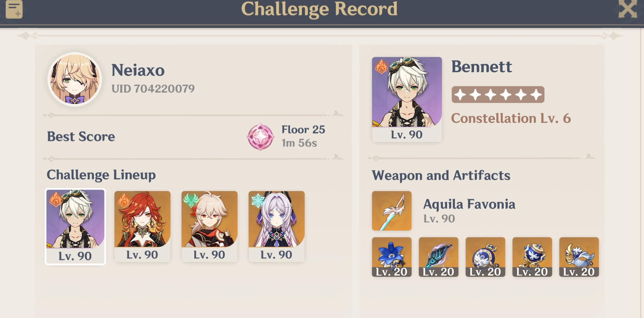Click the Aquila Favonia weapon name
The width and height of the screenshot is (644, 318).
pyautogui.click(x=469, y=204)
